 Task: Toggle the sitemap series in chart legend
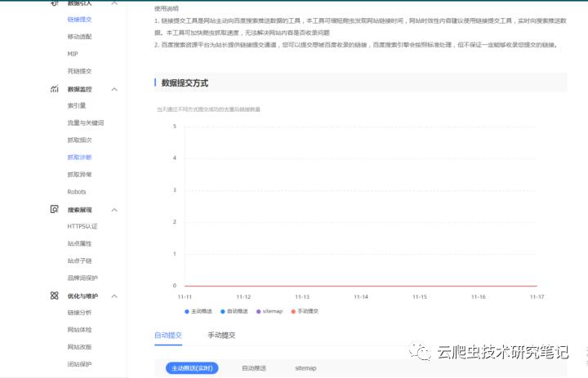tap(269, 311)
